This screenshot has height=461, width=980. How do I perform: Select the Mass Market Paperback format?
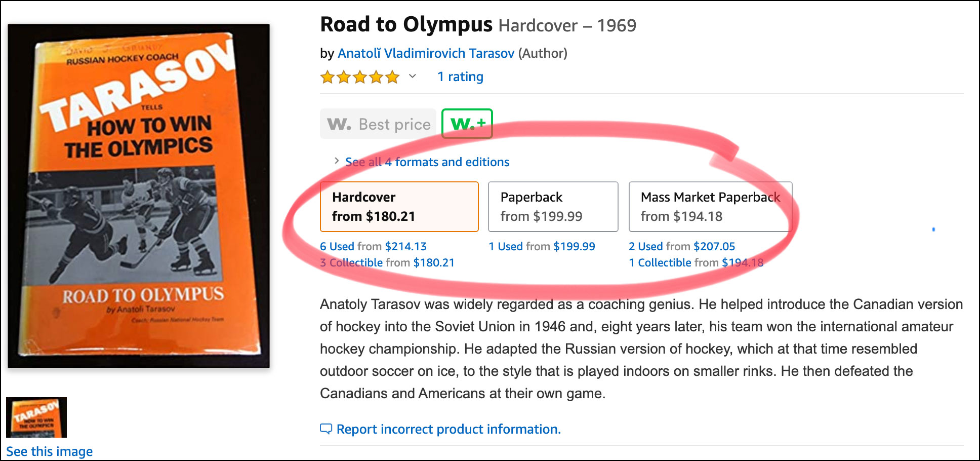[x=710, y=207]
